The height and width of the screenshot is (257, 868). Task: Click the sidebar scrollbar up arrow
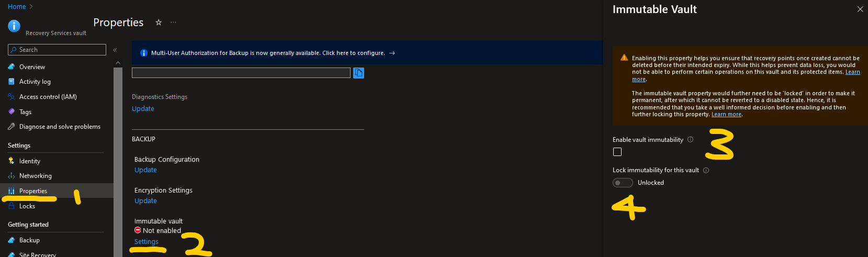click(x=118, y=63)
